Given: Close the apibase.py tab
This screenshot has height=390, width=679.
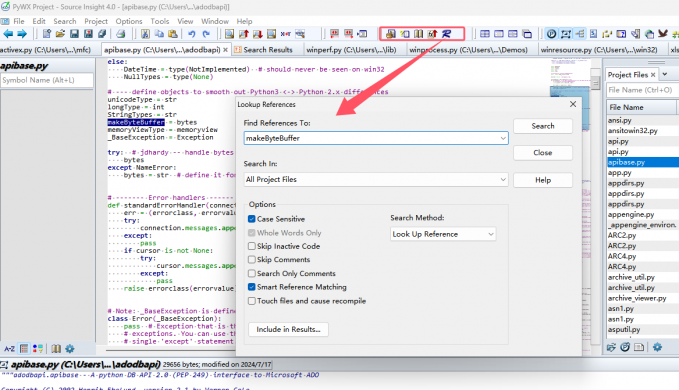Looking at the screenshot, I should tap(225, 50).
